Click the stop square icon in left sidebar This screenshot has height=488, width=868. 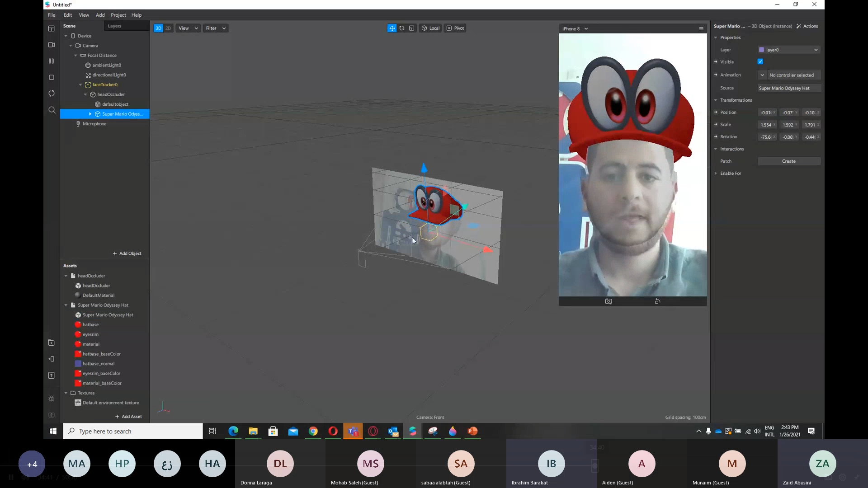pyautogui.click(x=52, y=77)
